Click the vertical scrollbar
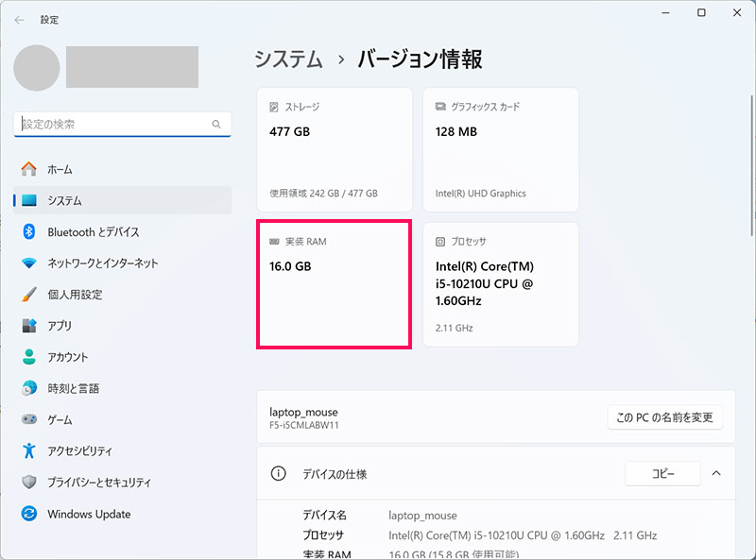The image size is (756, 560). click(751, 166)
